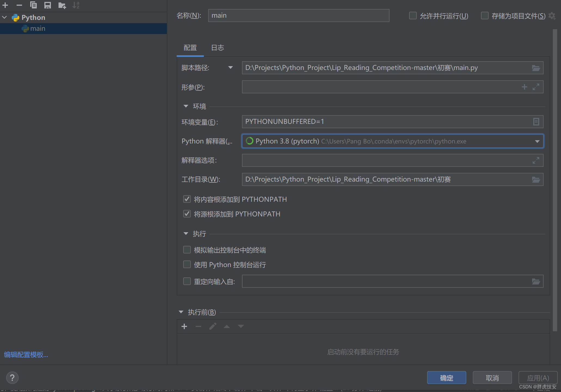Save configuration with disk icon
The width and height of the screenshot is (561, 392).
coord(48,5)
